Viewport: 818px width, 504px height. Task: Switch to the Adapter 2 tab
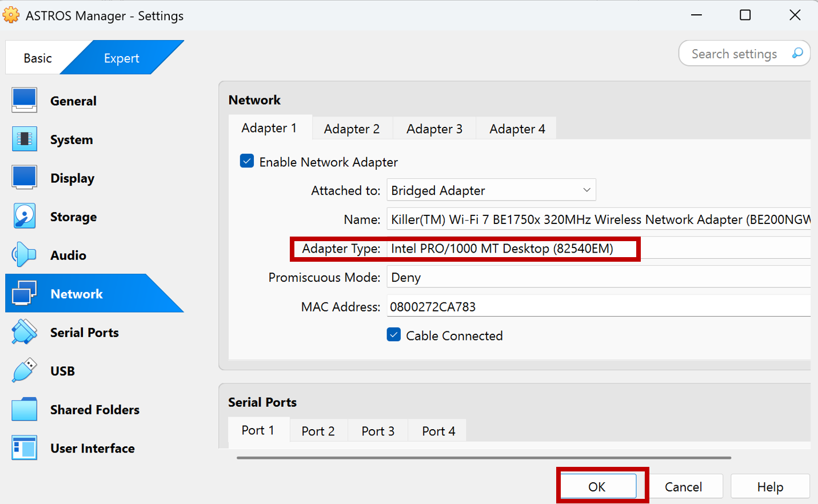352,129
